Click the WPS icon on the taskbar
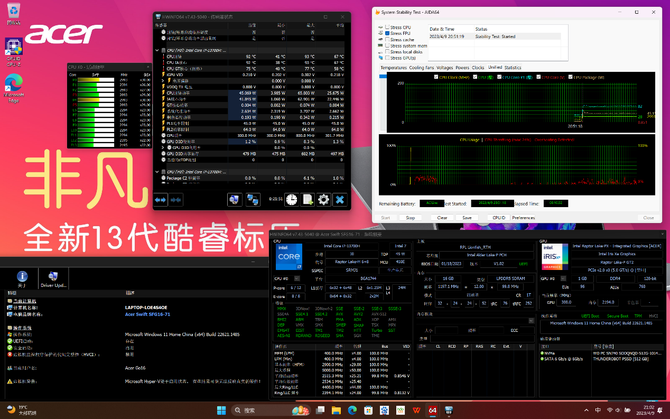Screen dimensions: 670x419 pyautogui.click(x=417, y=410)
